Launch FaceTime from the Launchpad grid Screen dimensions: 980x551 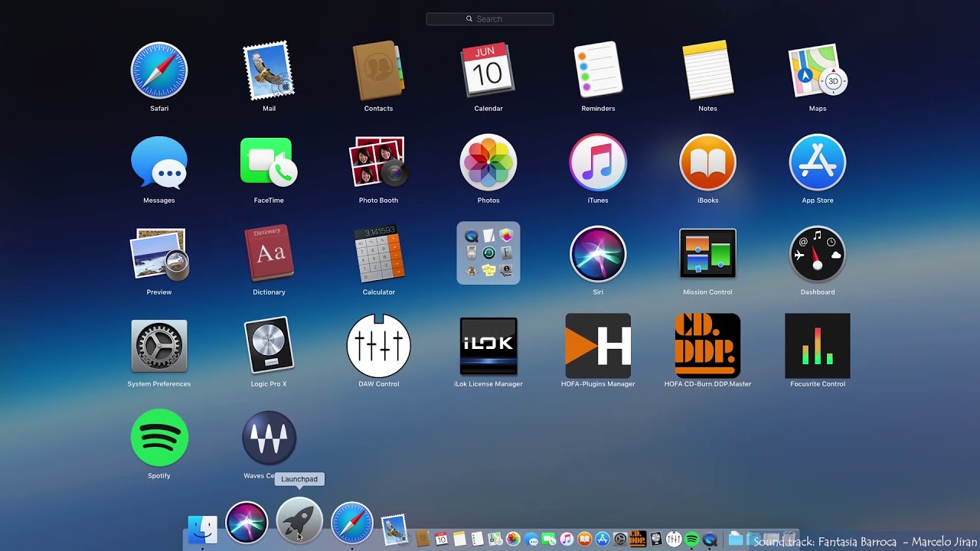[x=269, y=162]
